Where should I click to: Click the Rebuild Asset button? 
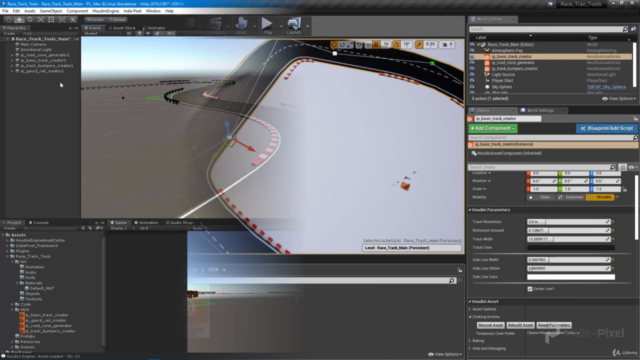coord(520,326)
